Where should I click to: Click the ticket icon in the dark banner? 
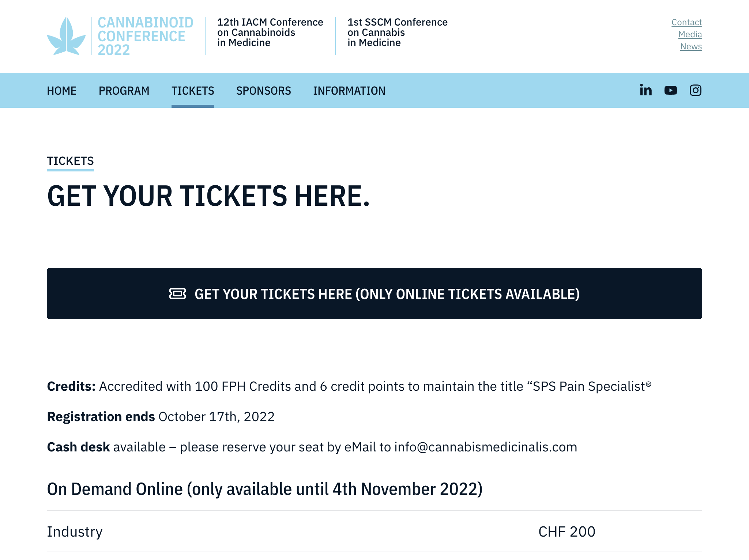(177, 294)
